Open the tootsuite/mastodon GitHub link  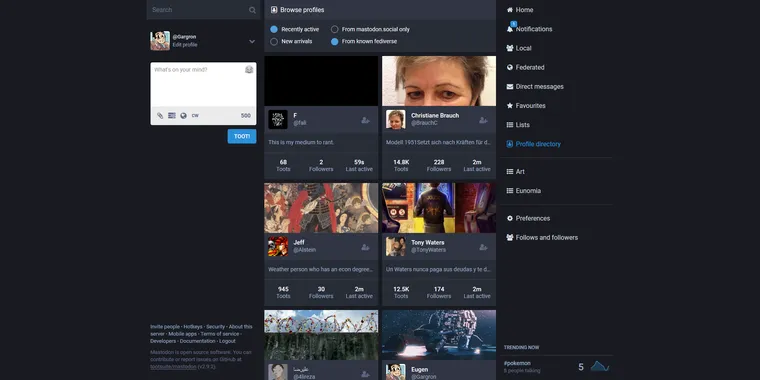173,366
